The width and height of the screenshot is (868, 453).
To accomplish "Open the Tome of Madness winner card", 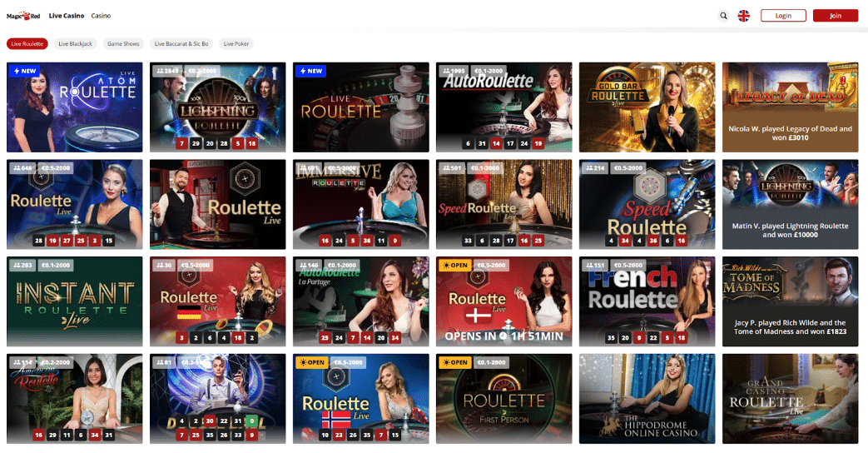I will pos(790,301).
